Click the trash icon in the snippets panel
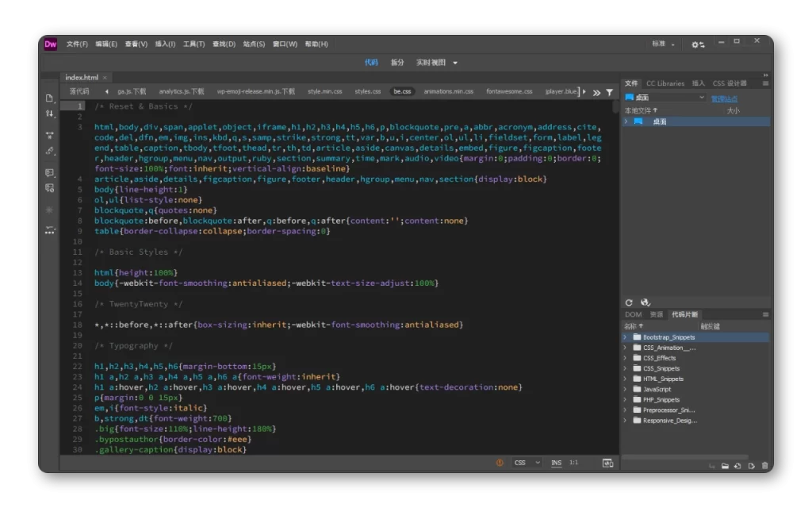Viewport: 812px width, 508px height. [764, 466]
